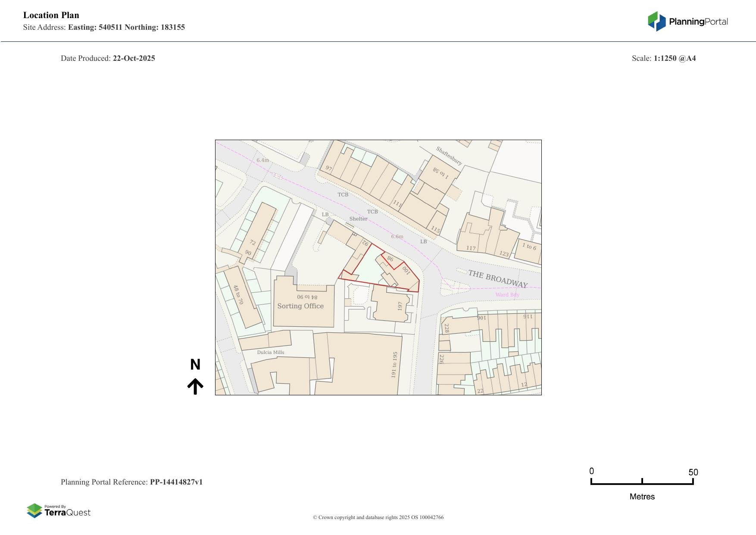The height and width of the screenshot is (535, 756).
Task: Click the Scale 1:1250 @A4 text
Action: (664, 58)
